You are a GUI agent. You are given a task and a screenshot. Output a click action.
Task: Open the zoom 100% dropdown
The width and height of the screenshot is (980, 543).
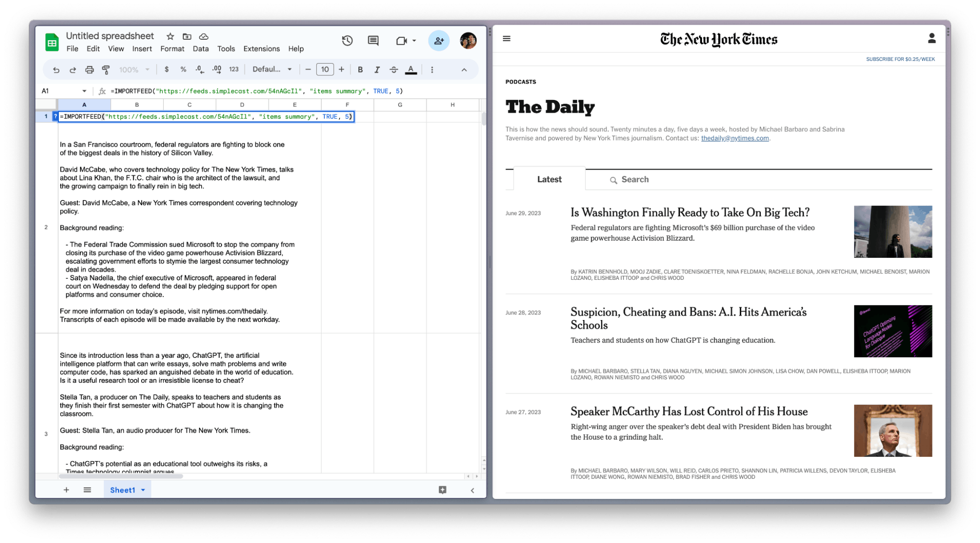[x=134, y=70]
